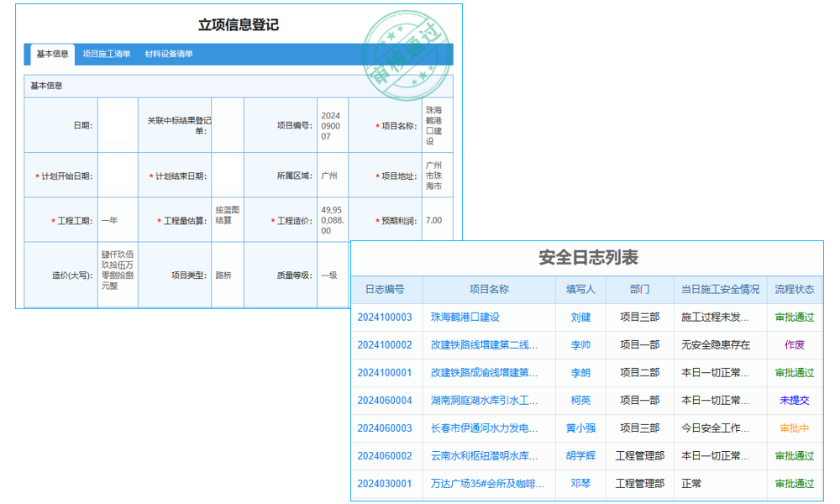Click the 审批通过 status of log 2024100003
Viewport: 840px width, 504px height.
(793, 317)
